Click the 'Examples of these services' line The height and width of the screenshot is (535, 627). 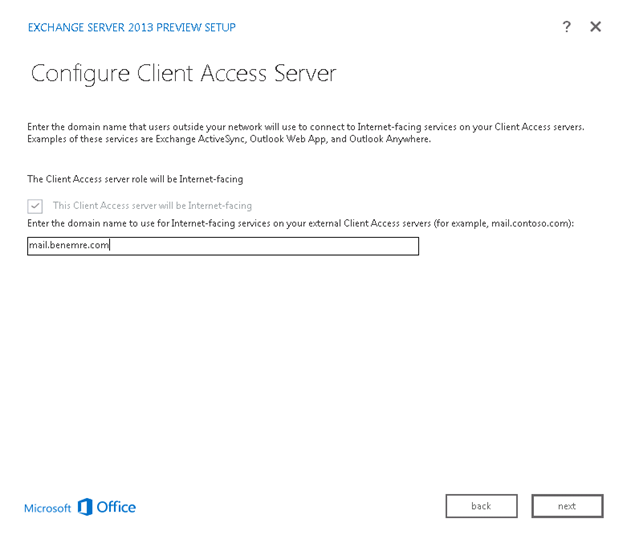pyautogui.click(x=229, y=139)
